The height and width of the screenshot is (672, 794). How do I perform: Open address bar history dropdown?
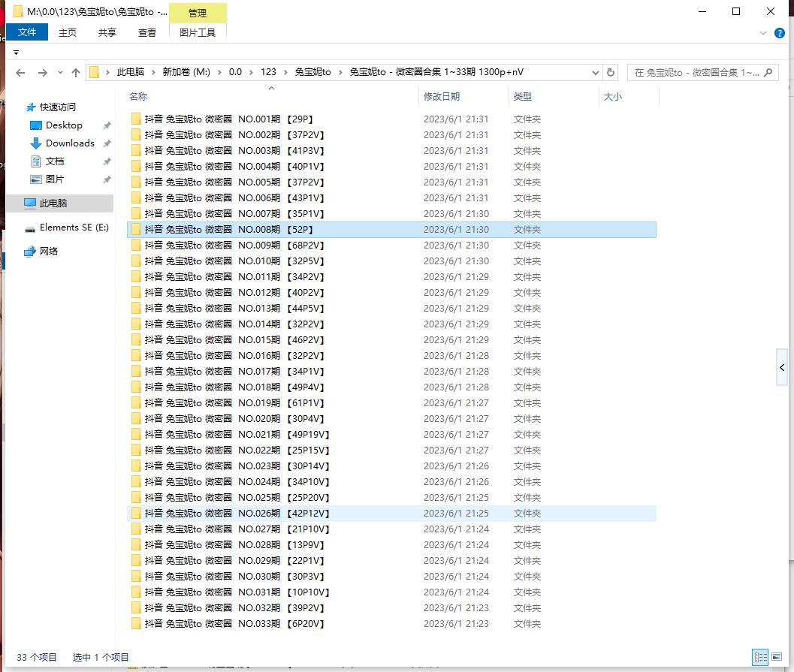tap(596, 73)
